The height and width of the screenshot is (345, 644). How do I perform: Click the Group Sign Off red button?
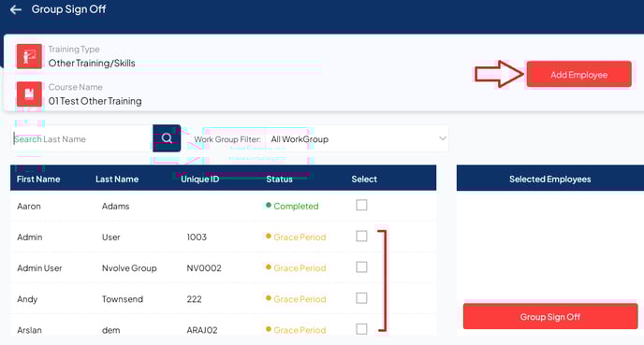(550, 317)
